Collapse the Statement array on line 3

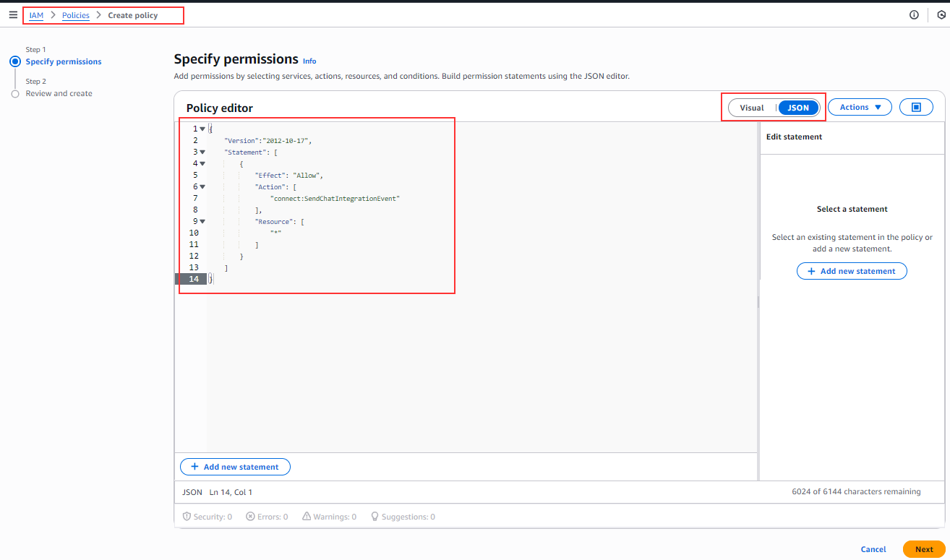pyautogui.click(x=202, y=152)
